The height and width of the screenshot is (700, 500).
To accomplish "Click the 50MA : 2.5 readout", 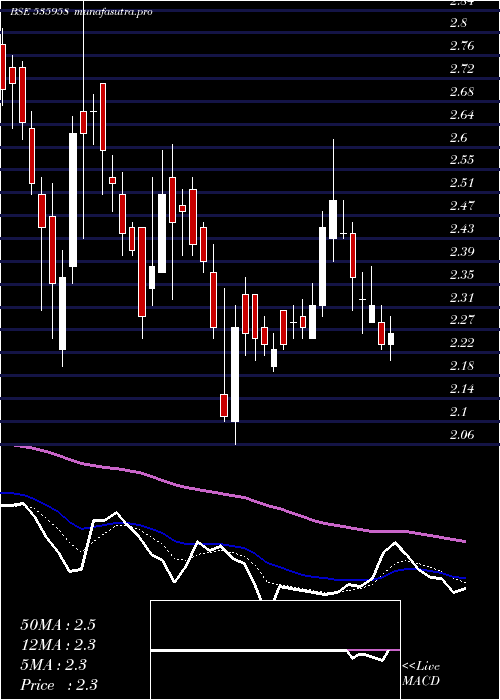I will click(58, 625).
